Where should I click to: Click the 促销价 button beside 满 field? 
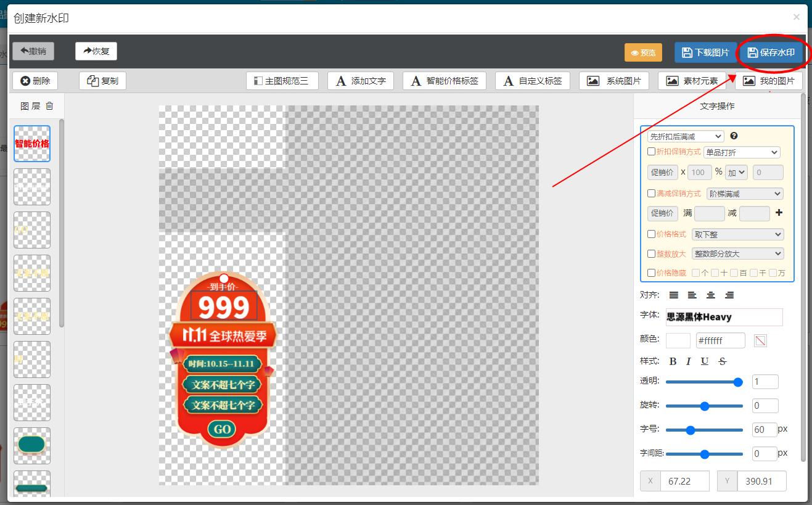click(662, 213)
